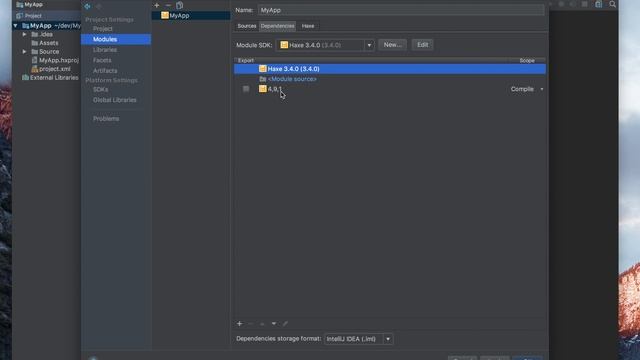Select Module source dependency row
The height and width of the screenshot is (360, 640).
tap(390, 79)
